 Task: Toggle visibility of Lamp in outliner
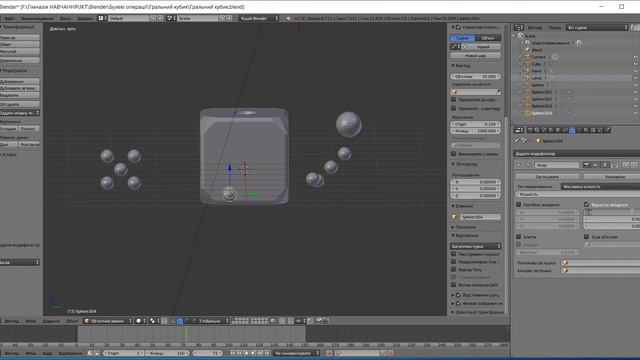(636, 78)
